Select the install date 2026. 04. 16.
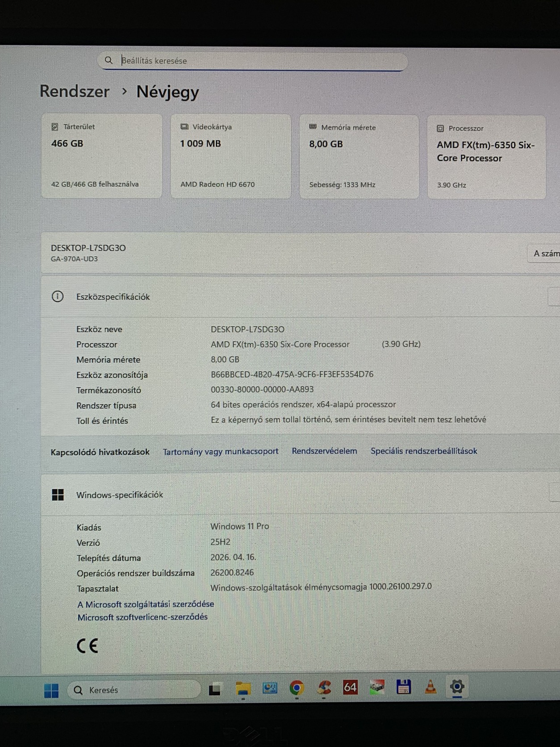Screen dimensions: 560x747 233,557
